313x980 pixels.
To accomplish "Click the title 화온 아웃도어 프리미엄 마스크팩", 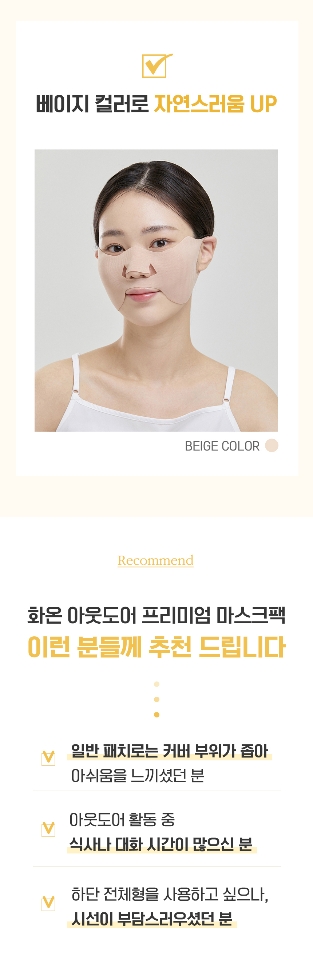I will click(x=156, y=615).
